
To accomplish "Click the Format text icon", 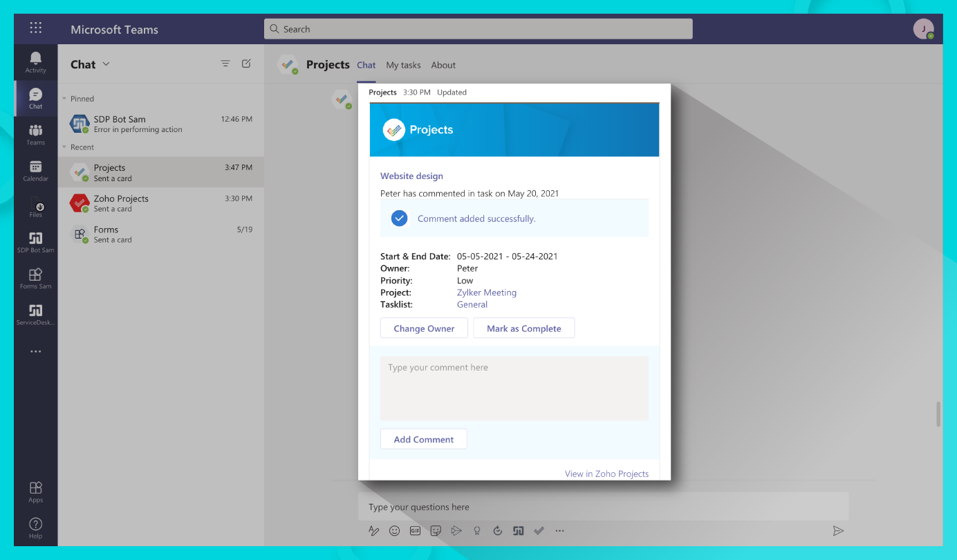I will (x=373, y=531).
